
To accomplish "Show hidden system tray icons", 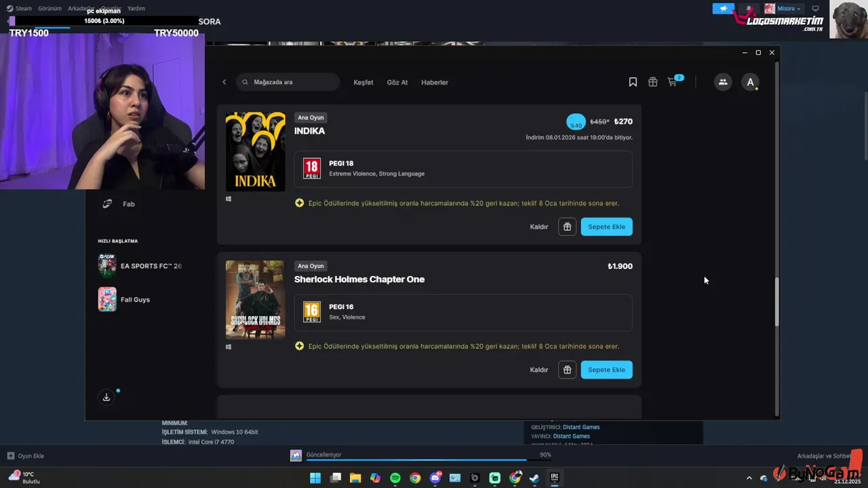I will point(749,478).
